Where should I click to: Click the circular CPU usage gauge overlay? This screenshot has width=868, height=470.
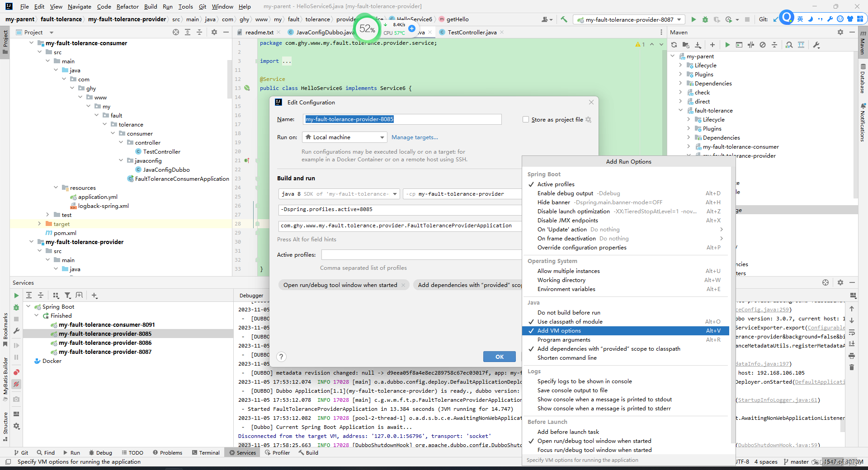click(366, 28)
